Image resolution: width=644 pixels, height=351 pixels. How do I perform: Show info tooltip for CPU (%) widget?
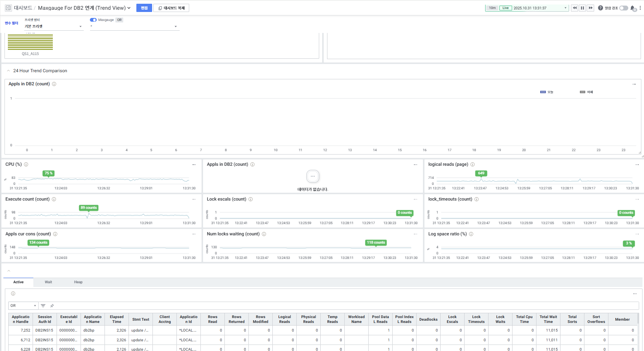tap(26, 164)
